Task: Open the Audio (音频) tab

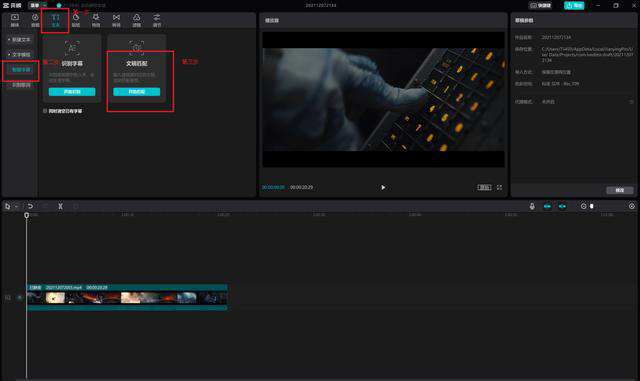Action: (35, 20)
